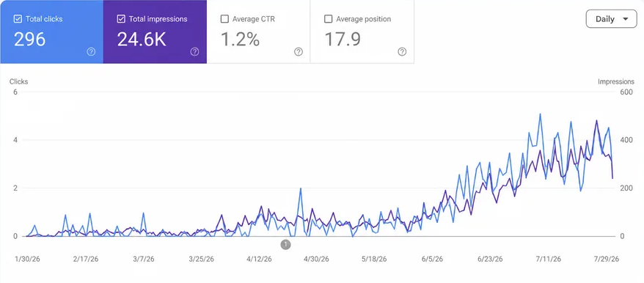Open the Daily granularity dropdown
Viewport: 644px width, 283px height.
point(611,19)
